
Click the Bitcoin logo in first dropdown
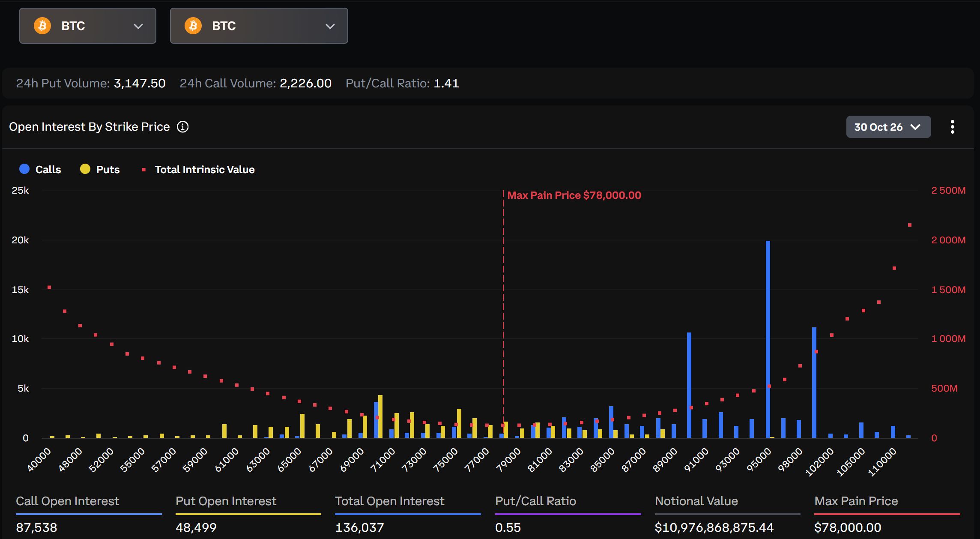[x=42, y=26]
